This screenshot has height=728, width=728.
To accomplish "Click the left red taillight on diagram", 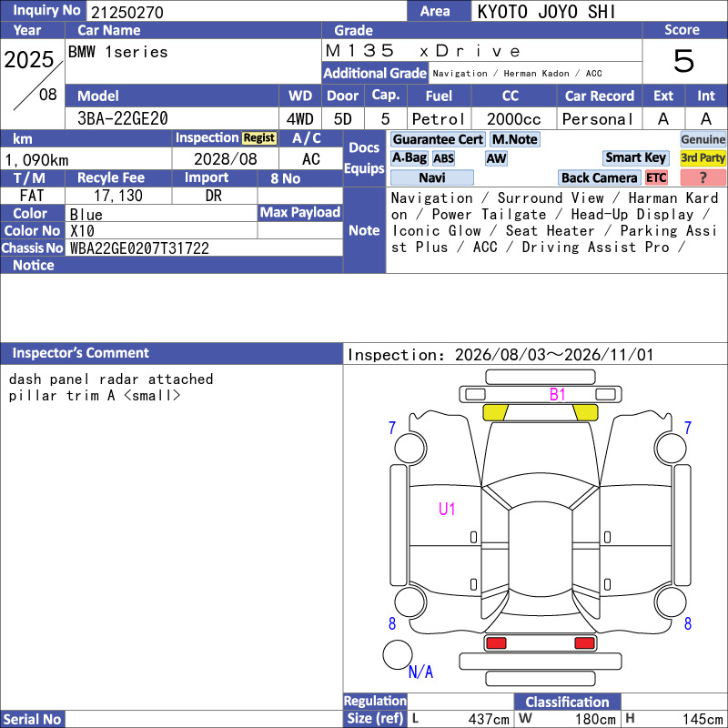I will 496,643.
